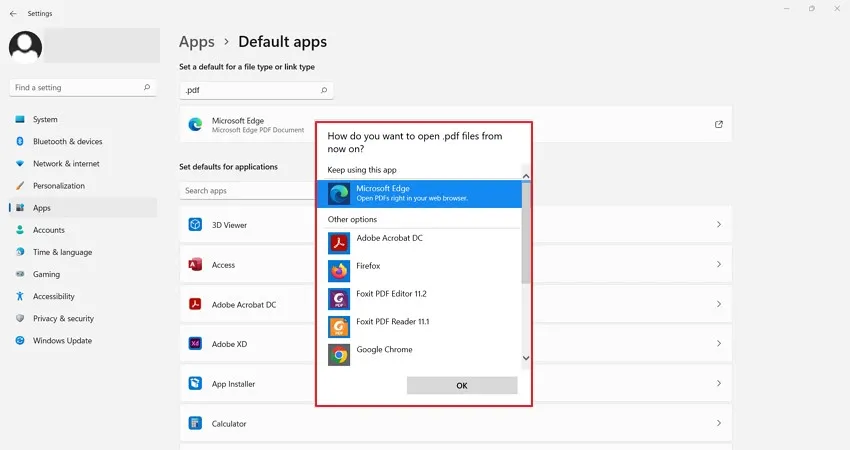The height and width of the screenshot is (450, 850).
Task: Click the Microsoft Edge icon in .pdf result
Action: pos(195,125)
